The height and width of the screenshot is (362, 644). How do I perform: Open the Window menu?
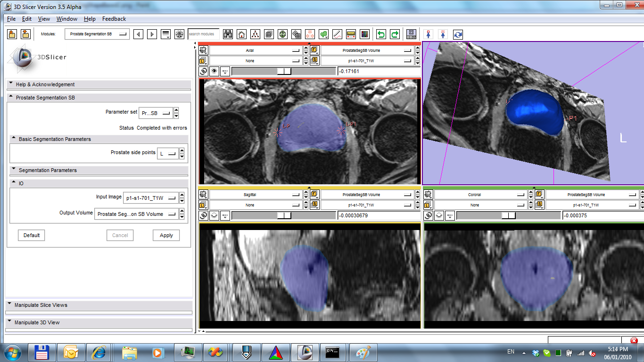point(66,19)
